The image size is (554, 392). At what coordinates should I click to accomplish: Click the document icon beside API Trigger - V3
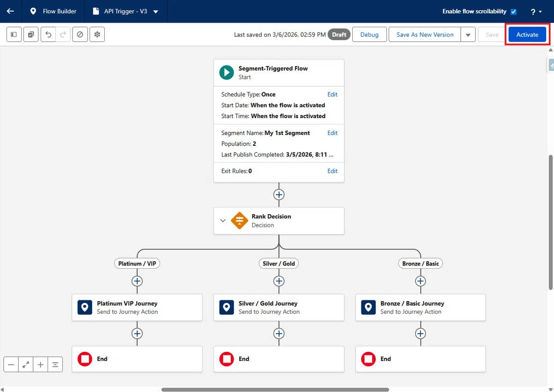coord(96,11)
